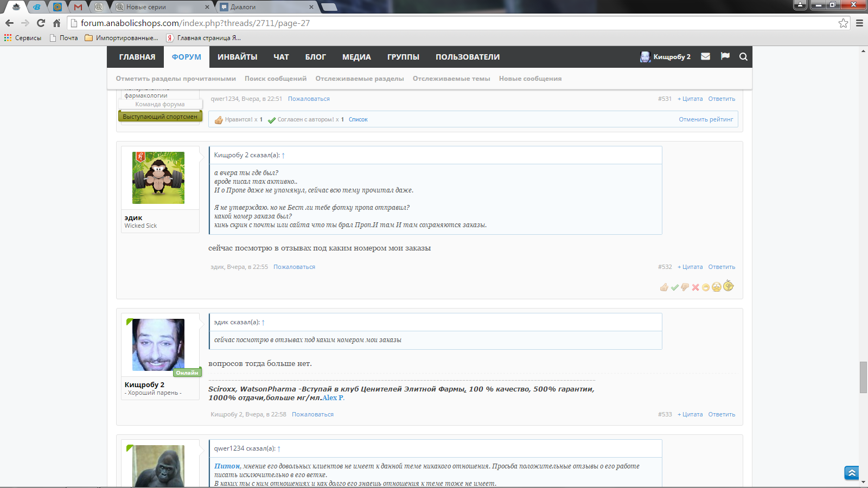Image resolution: width=868 pixels, height=488 pixels.
Task: Click the red X disagree icon on post #532
Action: point(695,287)
